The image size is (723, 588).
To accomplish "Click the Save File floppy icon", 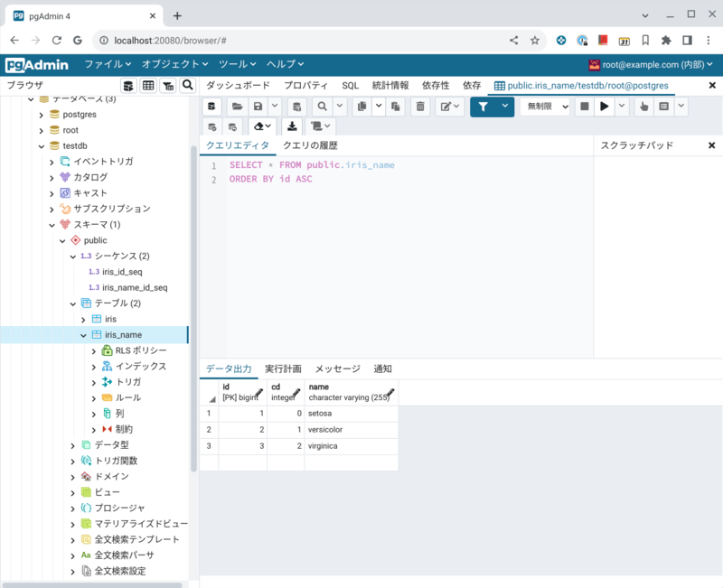I will [259, 107].
